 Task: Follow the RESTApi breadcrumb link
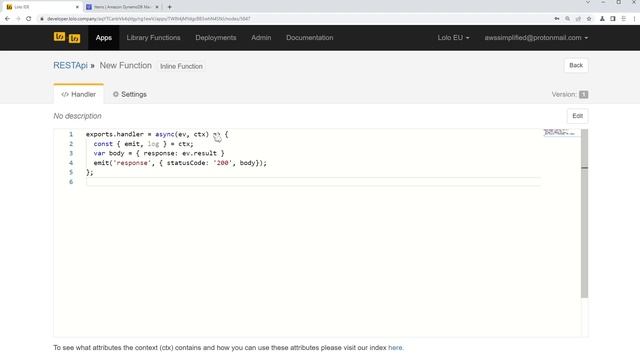point(70,65)
